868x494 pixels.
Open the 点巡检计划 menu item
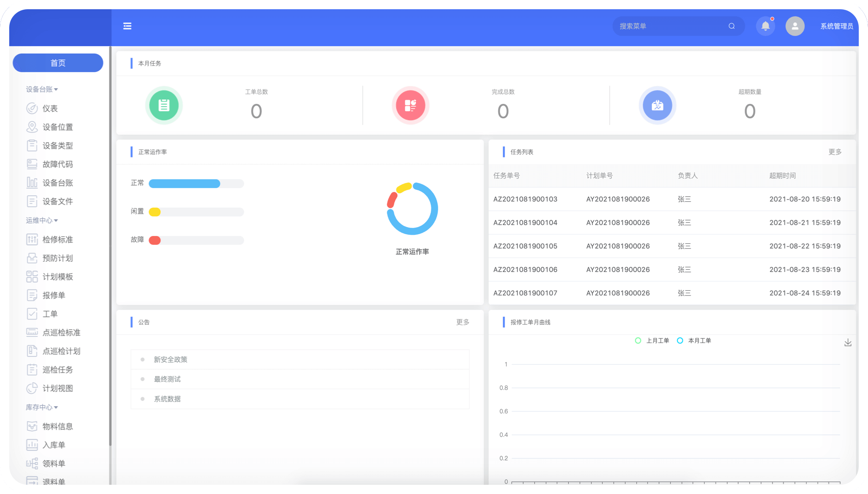click(61, 351)
